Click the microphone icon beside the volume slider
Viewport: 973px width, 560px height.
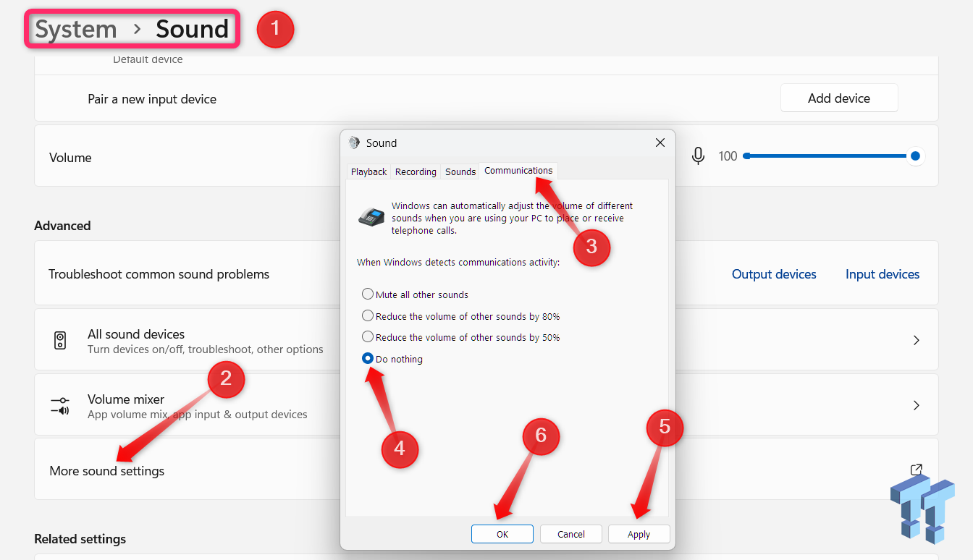point(698,156)
